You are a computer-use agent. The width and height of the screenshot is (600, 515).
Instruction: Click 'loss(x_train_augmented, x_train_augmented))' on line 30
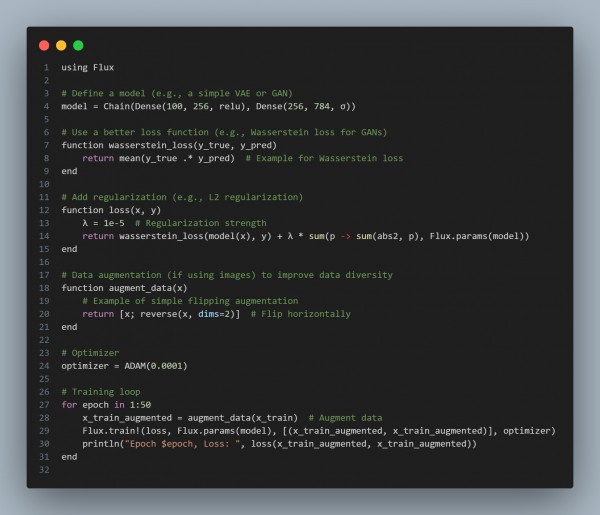click(364, 444)
